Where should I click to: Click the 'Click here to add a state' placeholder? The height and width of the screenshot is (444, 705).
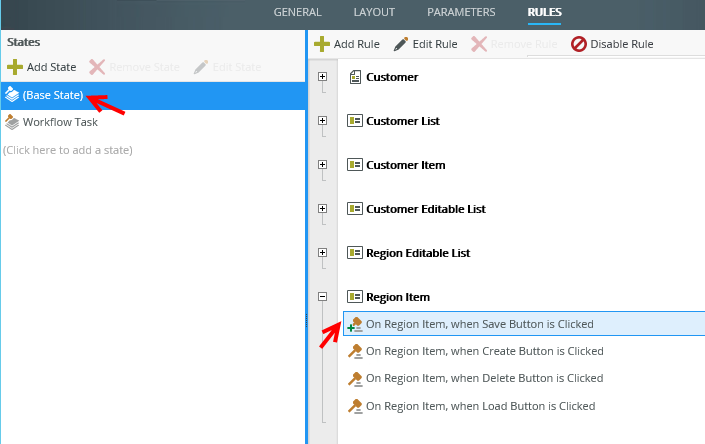[x=68, y=150]
